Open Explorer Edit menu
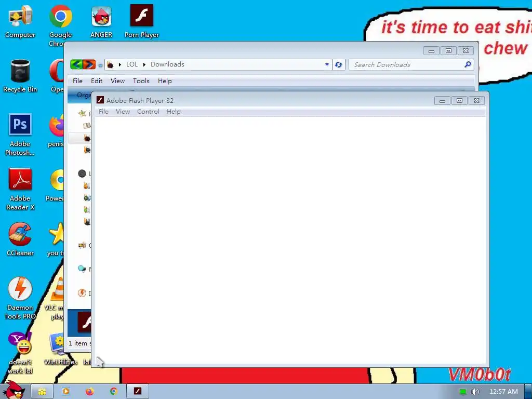This screenshot has height=399, width=532. click(97, 81)
